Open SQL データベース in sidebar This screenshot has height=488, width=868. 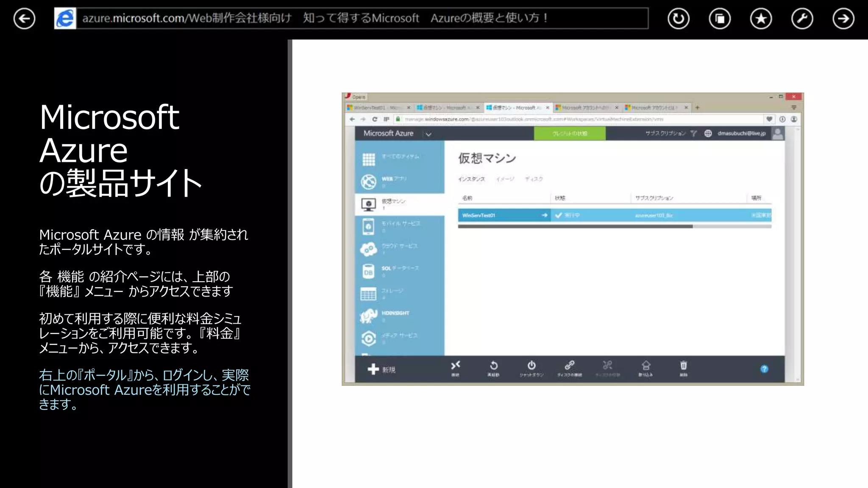coord(399,271)
